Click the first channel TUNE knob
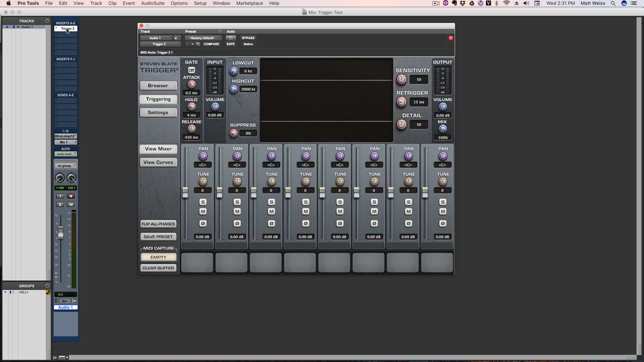Viewport: 644px width, 362px height. [203, 182]
